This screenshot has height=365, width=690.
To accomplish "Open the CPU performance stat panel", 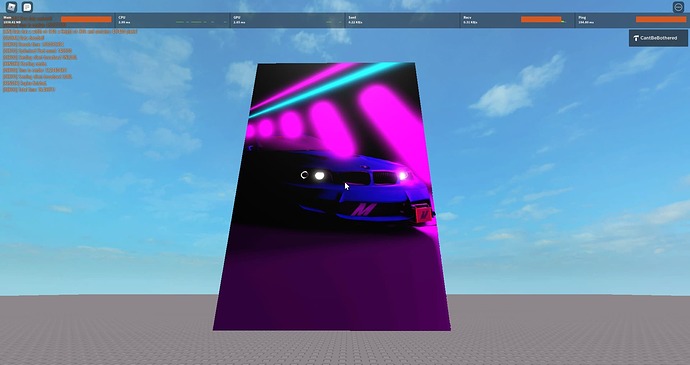I will (x=172, y=20).
